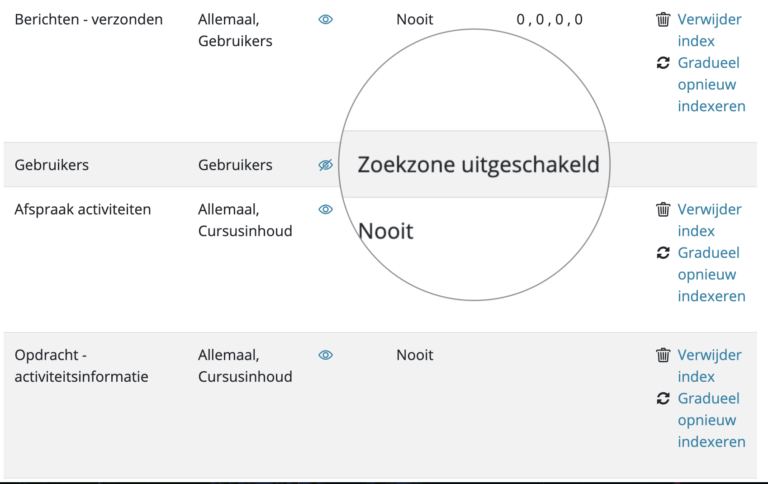The image size is (768, 484).
Task: Click trash icon in Berichten - verzonden row
Action: (x=663, y=20)
